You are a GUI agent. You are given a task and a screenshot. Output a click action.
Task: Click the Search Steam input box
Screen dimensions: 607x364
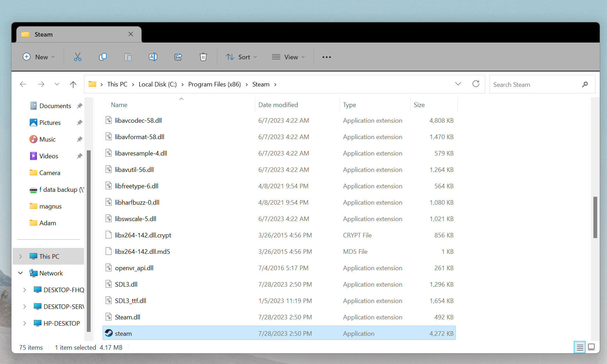coord(535,85)
